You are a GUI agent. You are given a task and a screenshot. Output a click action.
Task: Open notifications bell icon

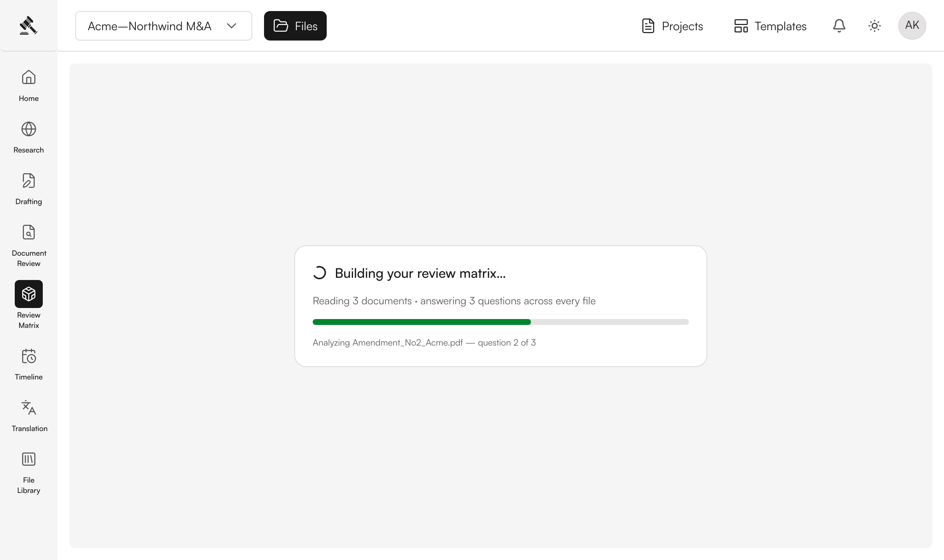(839, 26)
